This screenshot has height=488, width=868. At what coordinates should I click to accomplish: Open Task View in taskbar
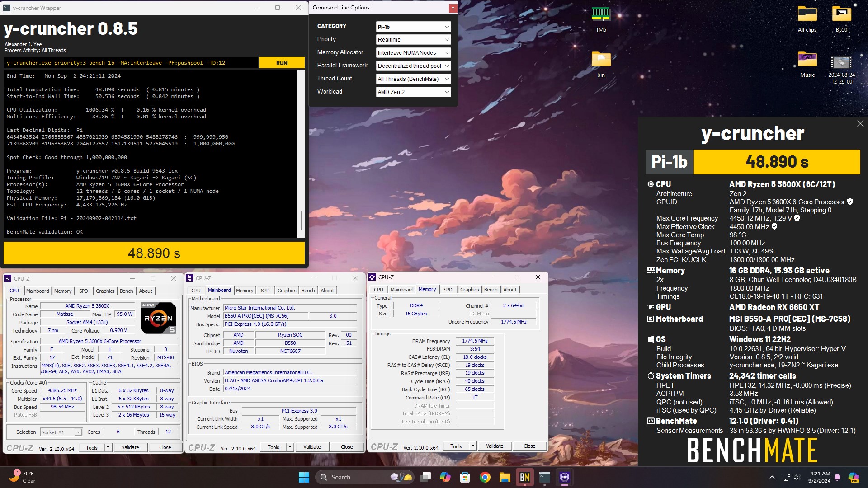point(425,477)
